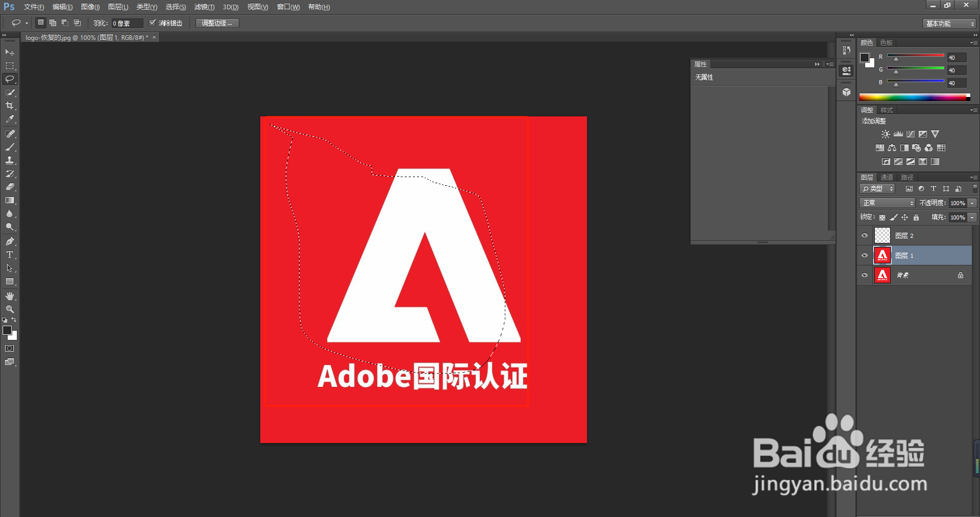Open the Color panel flyout menu
The height and width of the screenshot is (517, 980).
point(974,43)
